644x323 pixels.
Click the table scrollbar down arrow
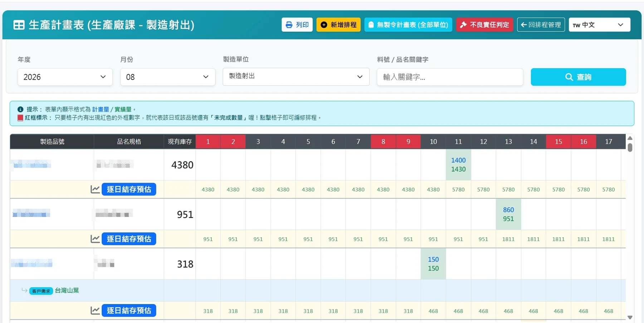coord(630,317)
